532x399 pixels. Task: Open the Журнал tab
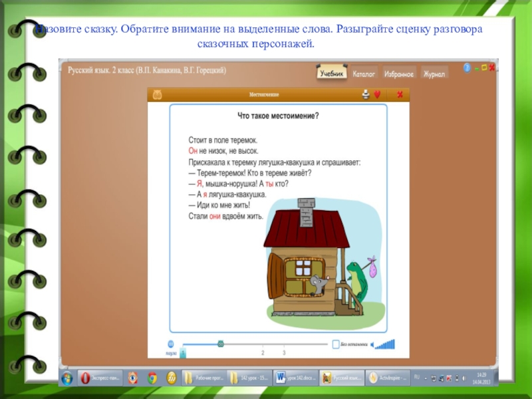[x=434, y=74]
